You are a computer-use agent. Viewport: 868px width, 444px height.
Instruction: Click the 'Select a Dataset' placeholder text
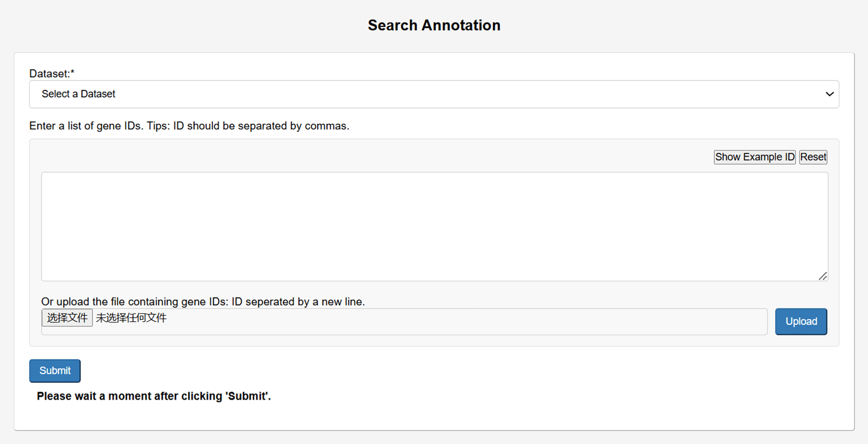click(78, 94)
